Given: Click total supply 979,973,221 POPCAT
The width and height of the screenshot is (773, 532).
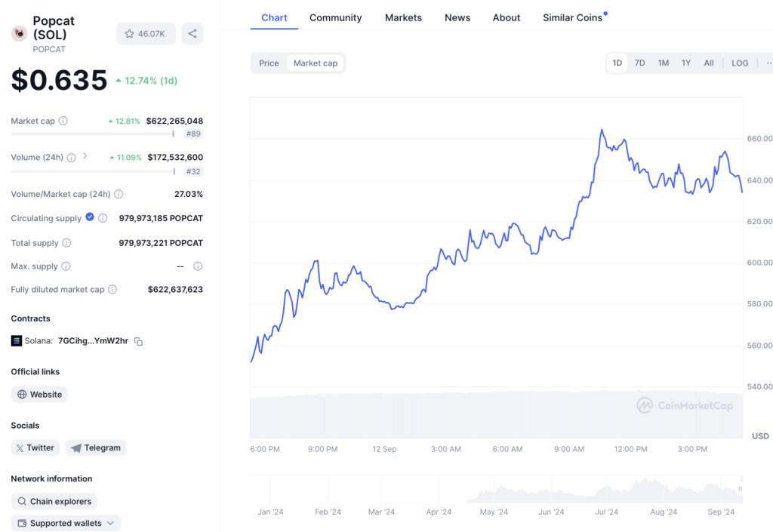Looking at the screenshot, I should pyautogui.click(x=161, y=243).
